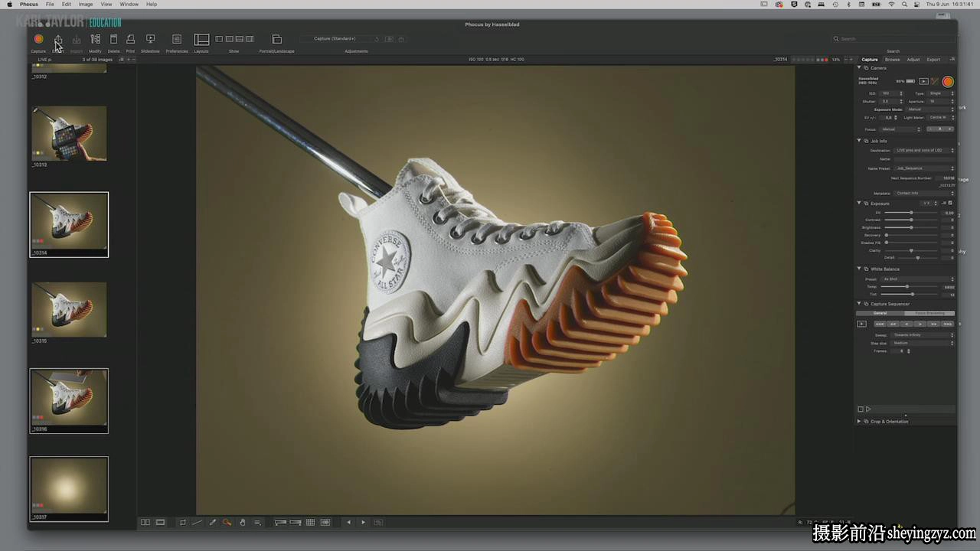Select thumbnail _10315
Screen dimensions: 980x551
[69, 309]
